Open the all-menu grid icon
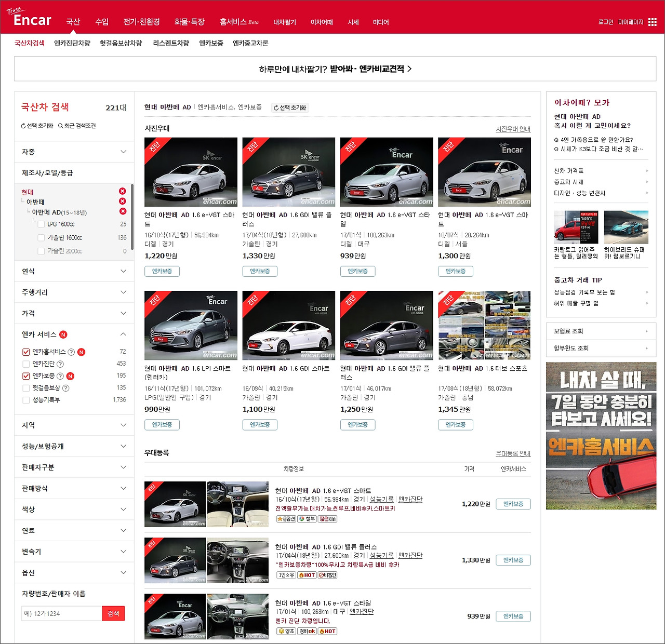 coord(653,22)
